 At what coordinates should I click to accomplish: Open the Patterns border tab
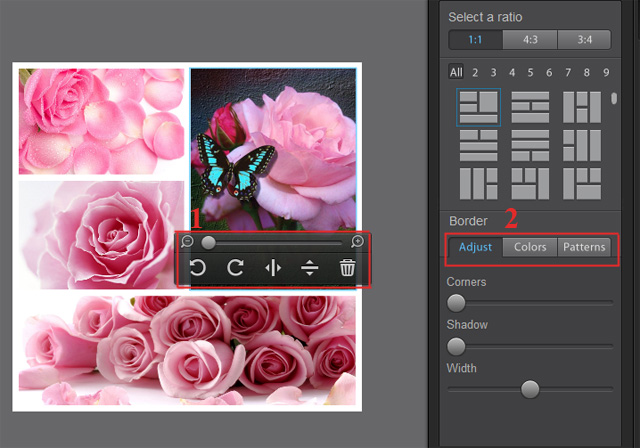(584, 247)
